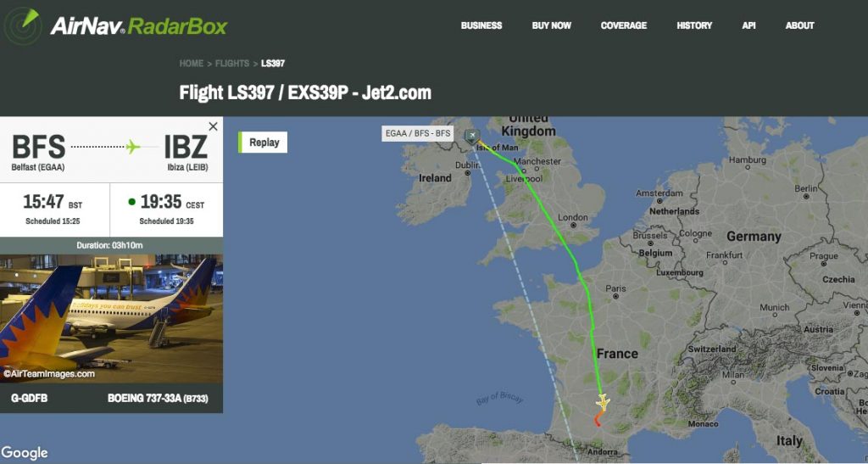Click the IBZ destination airport code
The width and height of the screenshot is (868, 464).
pyautogui.click(x=186, y=147)
